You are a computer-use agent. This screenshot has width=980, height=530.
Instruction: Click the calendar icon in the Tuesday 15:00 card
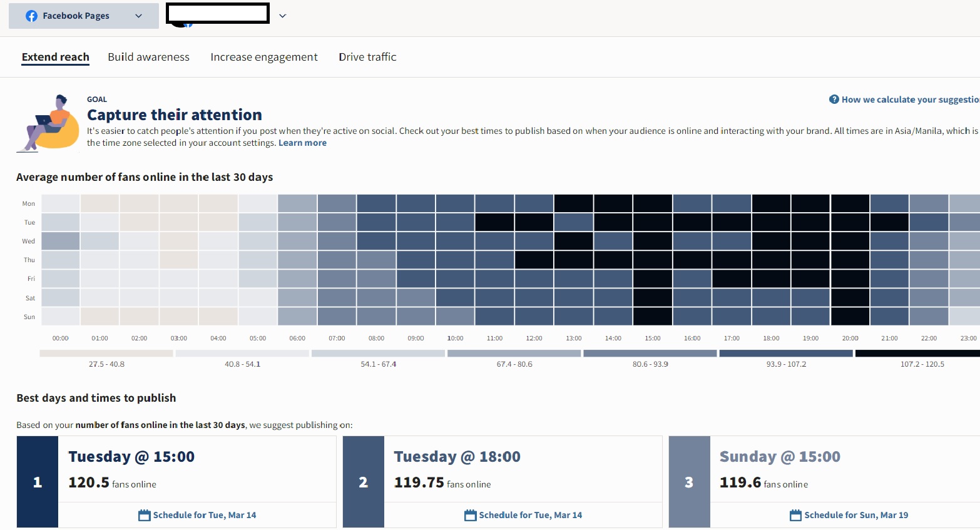click(x=145, y=515)
